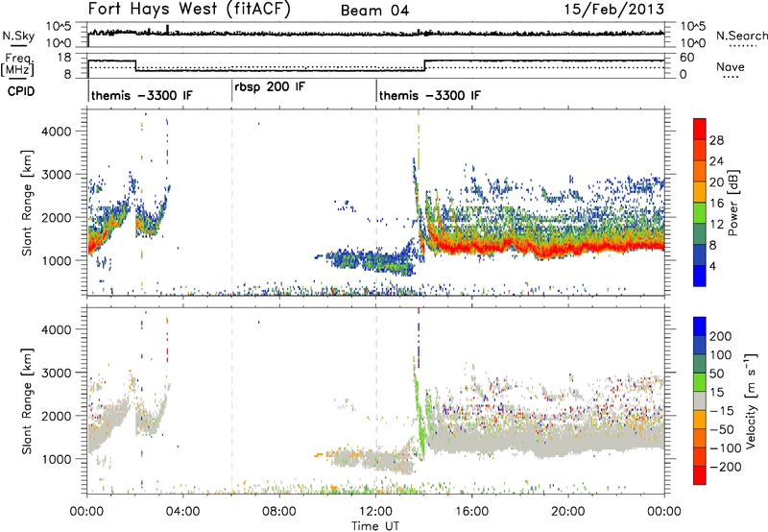The width and height of the screenshot is (768, 532).
Task: Click the '04:00' time tick label
Action: click(x=182, y=512)
